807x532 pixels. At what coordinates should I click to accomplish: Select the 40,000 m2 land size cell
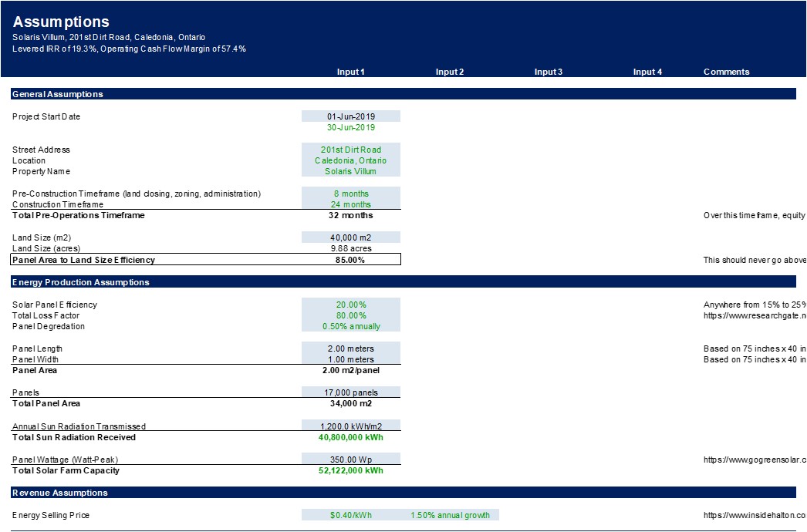click(x=351, y=237)
